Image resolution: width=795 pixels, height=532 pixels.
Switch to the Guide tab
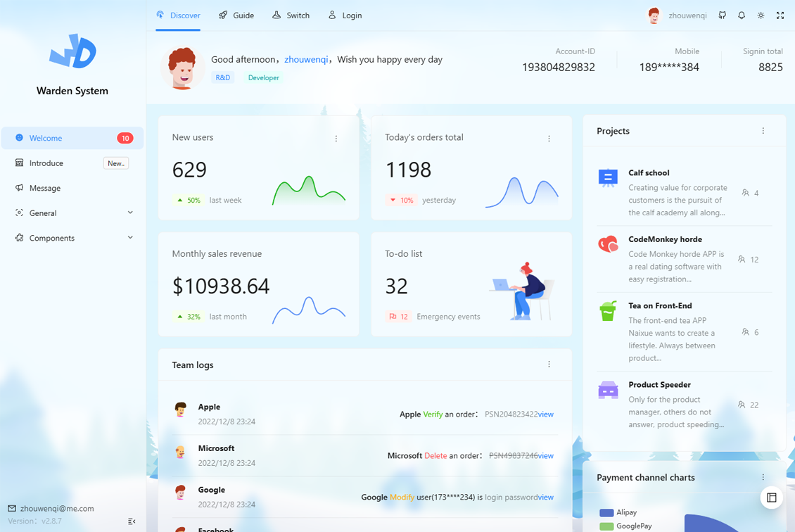click(x=236, y=15)
